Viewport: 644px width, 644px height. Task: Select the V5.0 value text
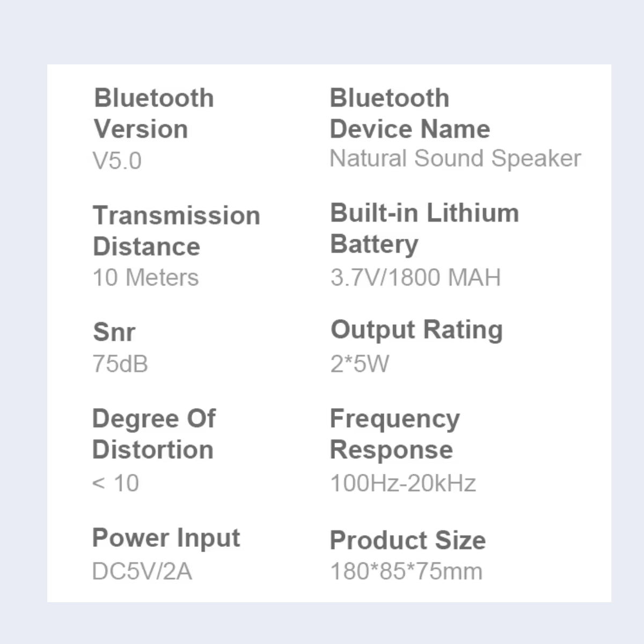tap(117, 160)
